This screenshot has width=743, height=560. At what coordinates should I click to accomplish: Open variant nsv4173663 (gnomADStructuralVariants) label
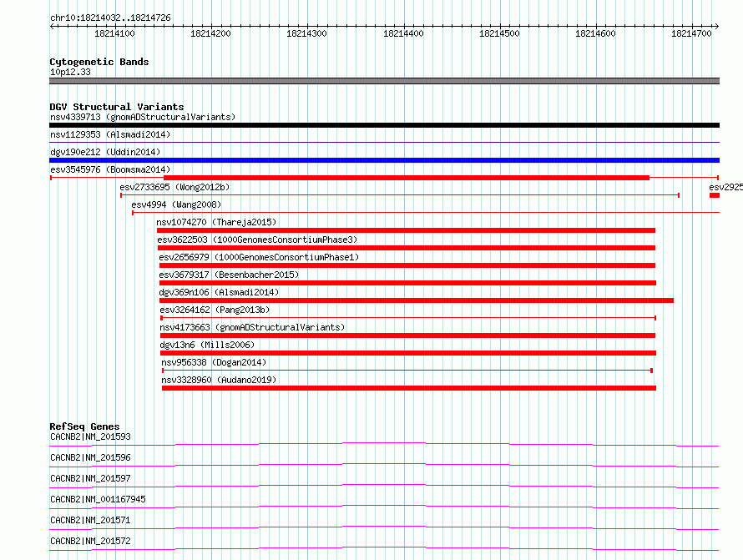click(252, 327)
